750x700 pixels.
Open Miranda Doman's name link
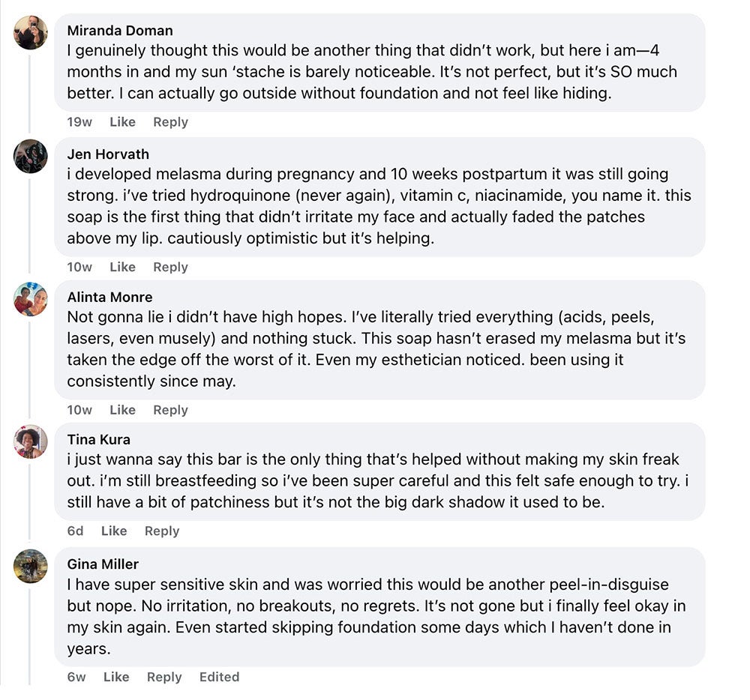point(120,31)
